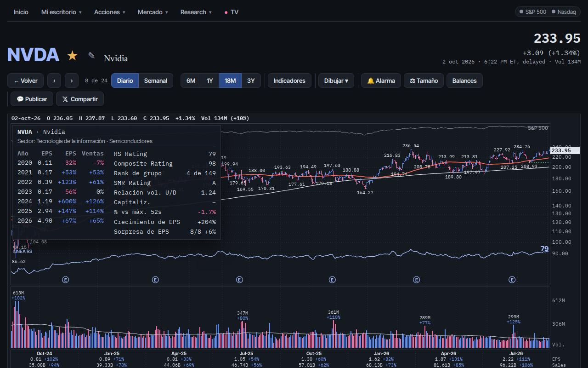588x368 pixels.
Task: Toggle the gold favorite star next to NVDA
Action: [72, 56]
